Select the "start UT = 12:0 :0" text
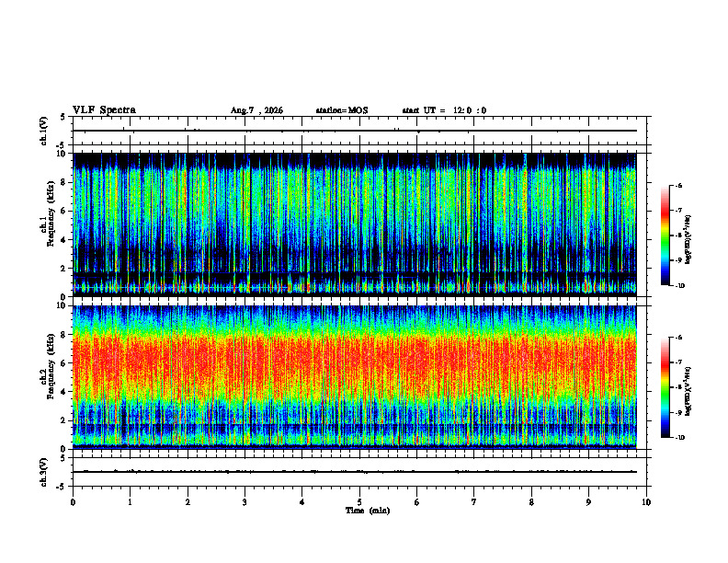The width and height of the screenshot is (728, 563). click(444, 110)
